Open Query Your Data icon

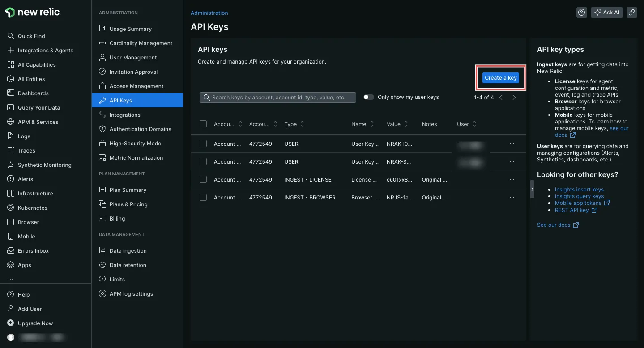pyautogui.click(x=11, y=108)
